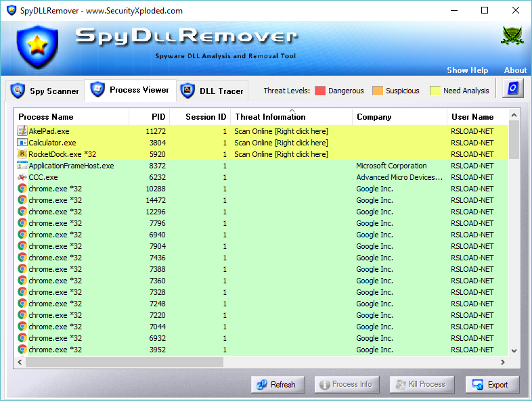Sort by Threat Information column header
This screenshot has width=532, height=401.
(292, 116)
